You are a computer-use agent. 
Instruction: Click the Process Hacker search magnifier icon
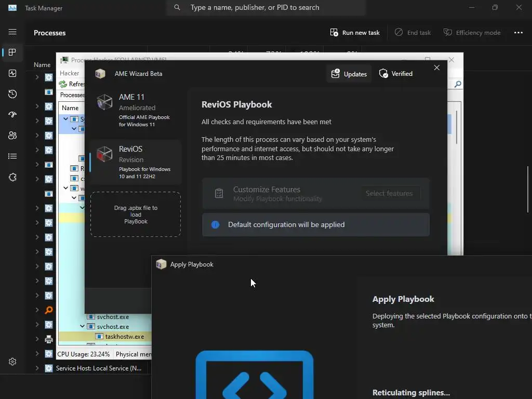tap(458, 84)
